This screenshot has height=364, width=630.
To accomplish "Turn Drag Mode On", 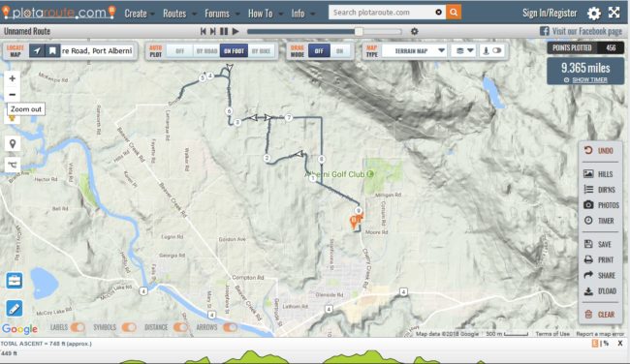I will [x=340, y=51].
